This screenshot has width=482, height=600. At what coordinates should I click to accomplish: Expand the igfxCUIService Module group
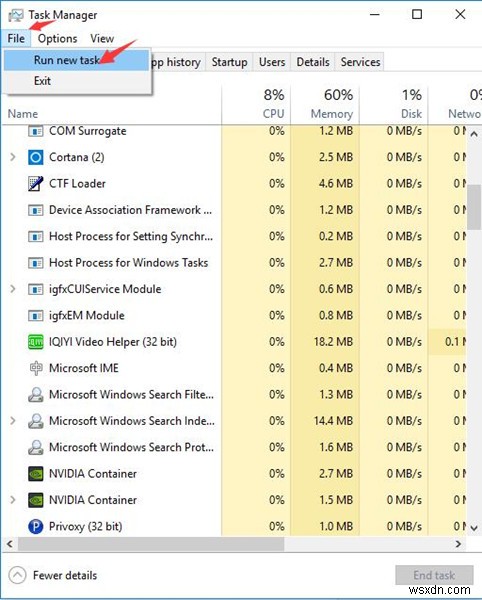pos(13,289)
